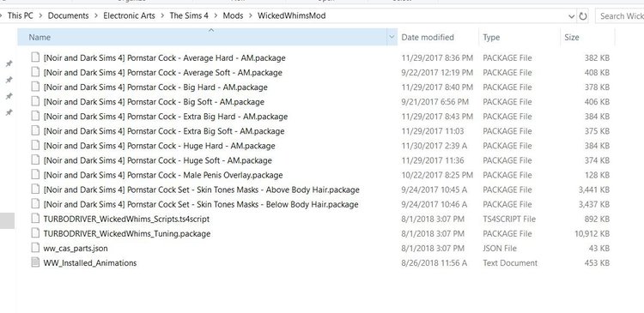Click file icon of Average Hard package
This screenshot has width=644, height=313.
pyautogui.click(x=36, y=57)
